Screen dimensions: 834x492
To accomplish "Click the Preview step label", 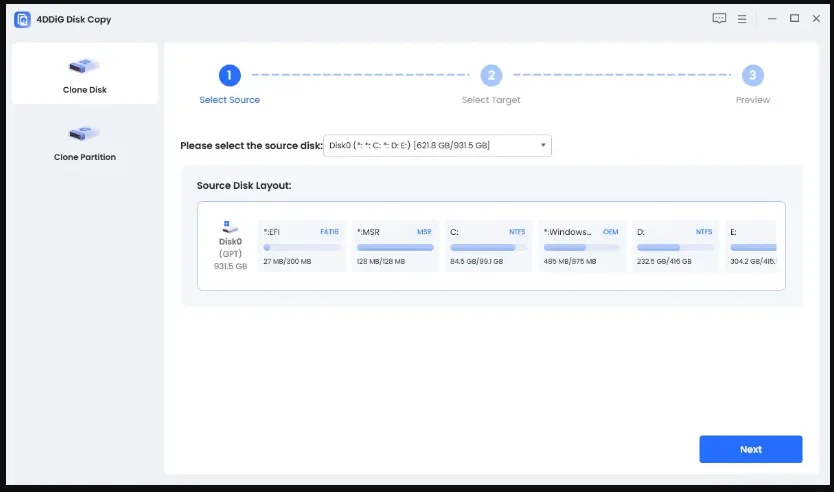I will coord(753,100).
